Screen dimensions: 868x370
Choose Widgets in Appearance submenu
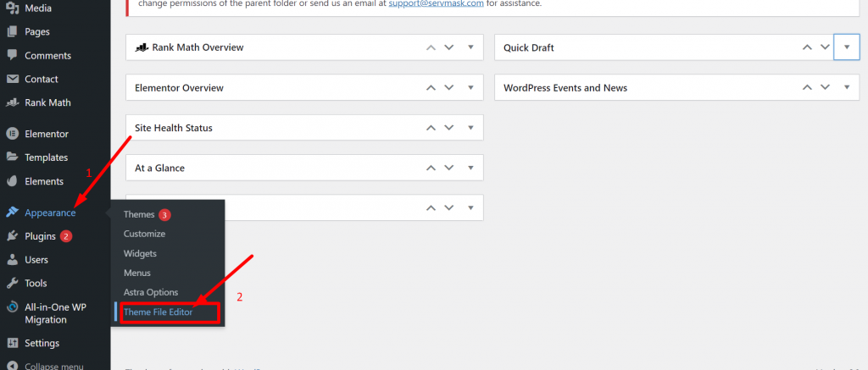coord(140,253)
